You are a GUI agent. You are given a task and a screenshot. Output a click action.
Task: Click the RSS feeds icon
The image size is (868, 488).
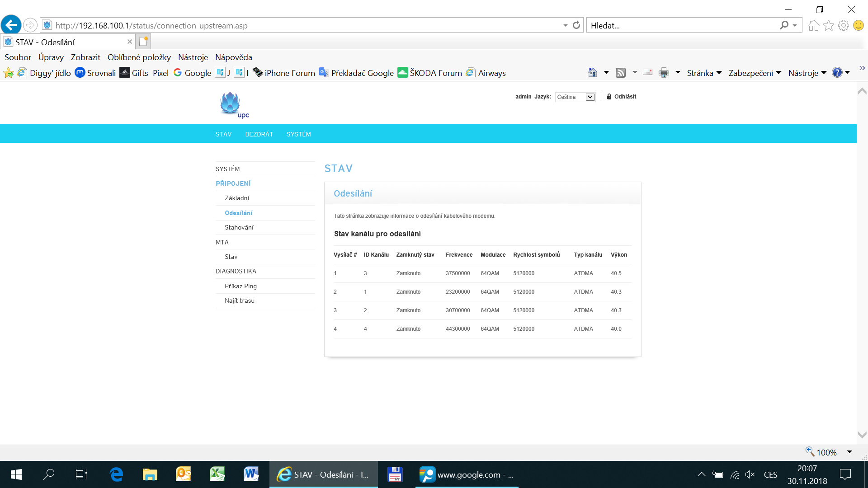click(621, 72)
